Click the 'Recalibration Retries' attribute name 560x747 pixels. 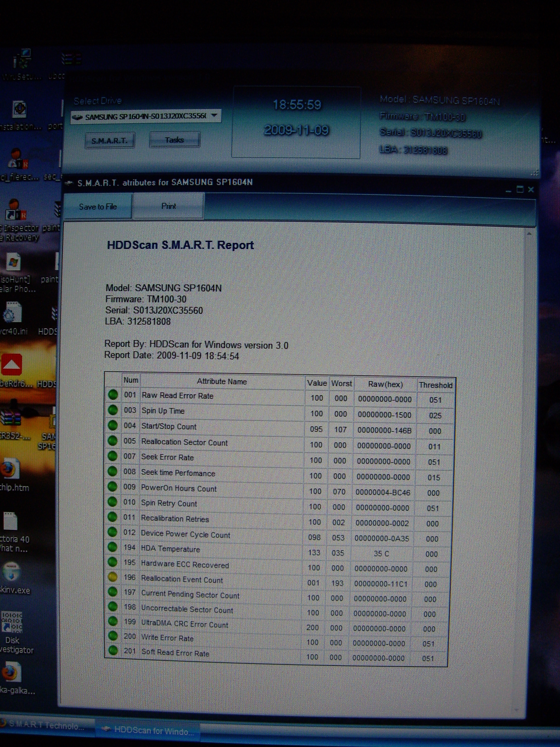click(x=175, y=518)
